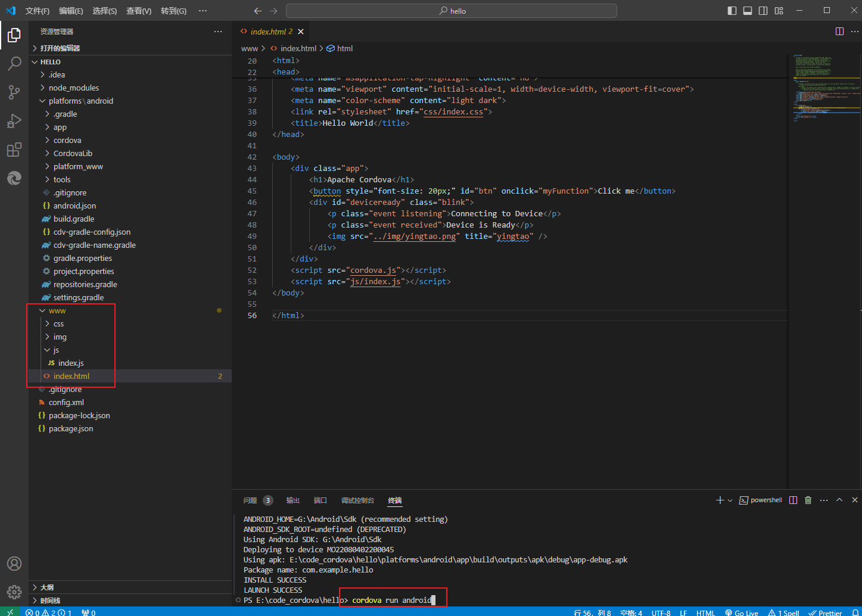This screenshot has height=616, width=862.
Task: Open the 选择(S) menu
Action: click(x=105, y=11)
